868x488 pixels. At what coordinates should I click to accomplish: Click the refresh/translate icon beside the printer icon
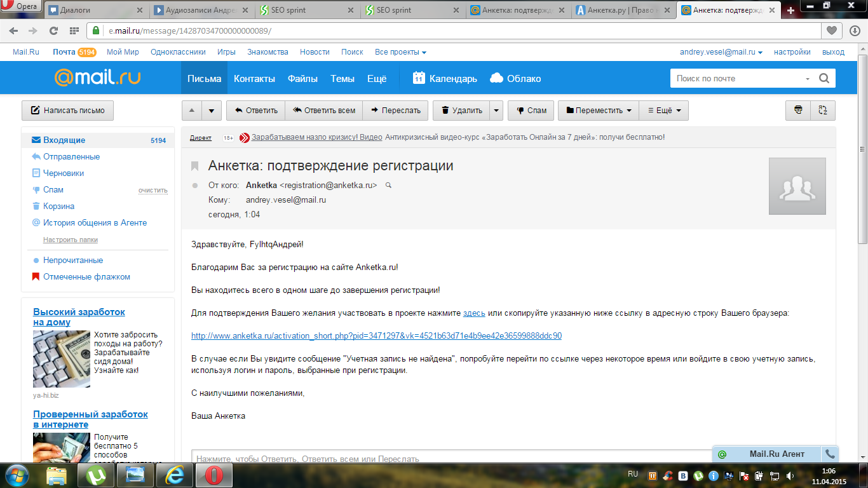[823, 110]
